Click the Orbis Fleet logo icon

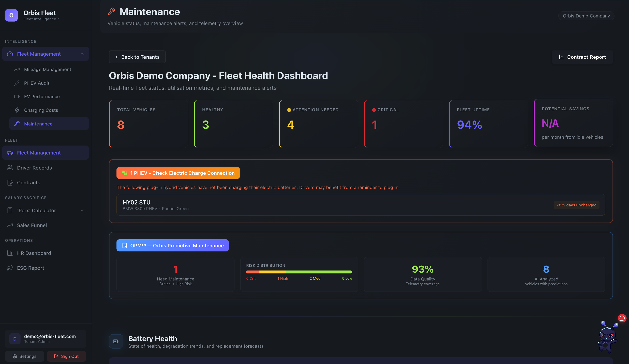(11, 15)
